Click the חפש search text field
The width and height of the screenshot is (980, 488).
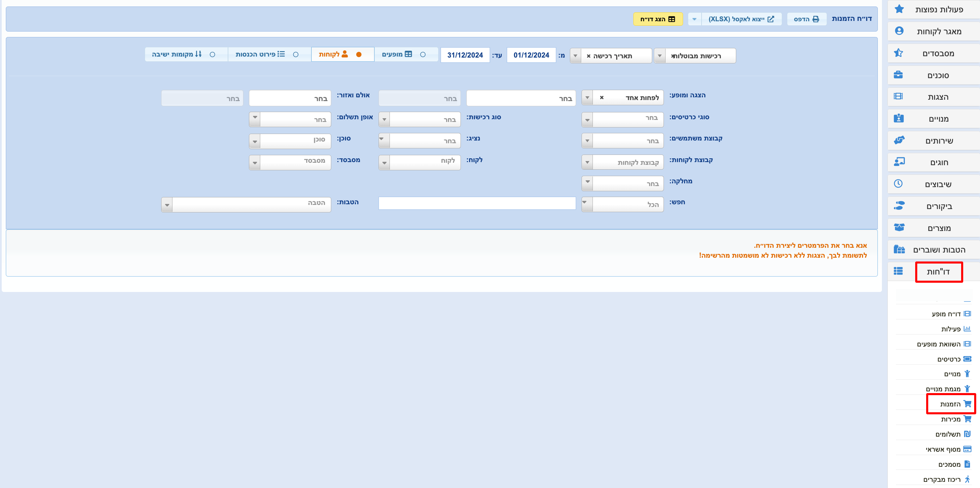tap(477, 203)
